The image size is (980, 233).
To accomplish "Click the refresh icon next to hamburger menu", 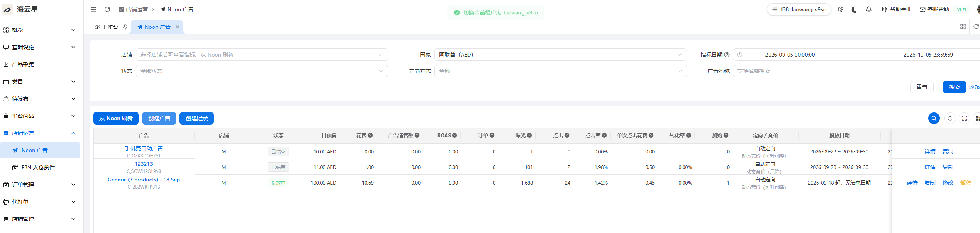I will tap(107, 9).
